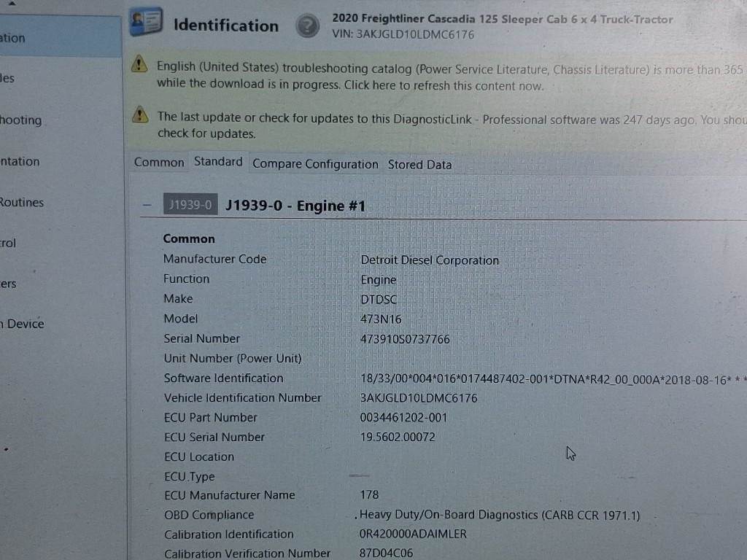Open Troubleshooting in the left sidebar
Screen dimensions: 747x560
[22, 120]
